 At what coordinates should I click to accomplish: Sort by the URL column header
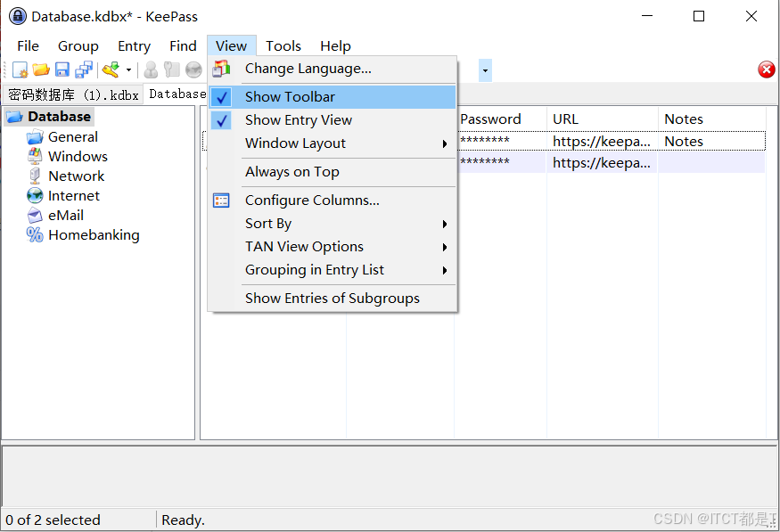[603, 119]
